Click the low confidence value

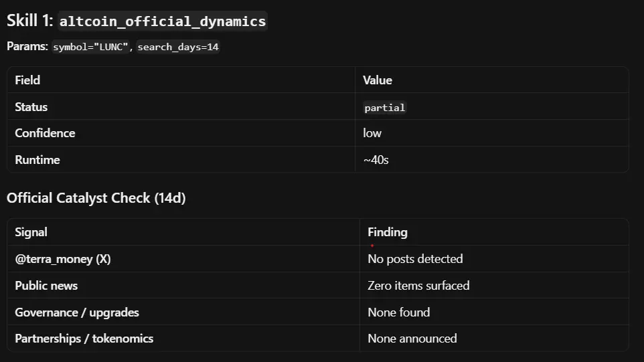[x=372, y=133]
